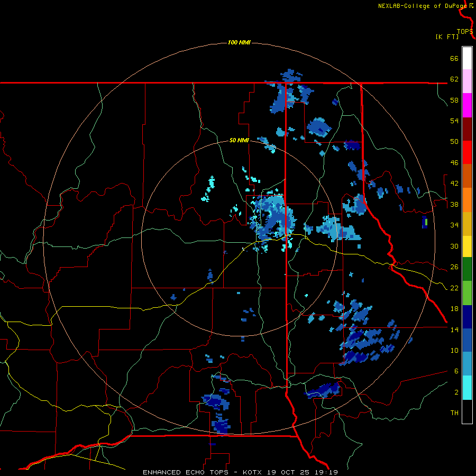Select the bright red 50 kft legend swatch

(467, 152)
